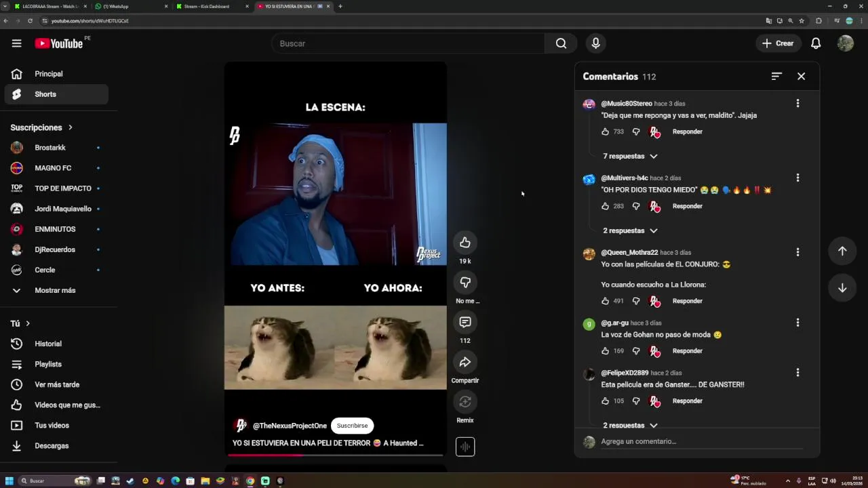Select Shorts in the sidebar
Image resolution: width=868 pixels, height=488 pixels.
[57, 94]
